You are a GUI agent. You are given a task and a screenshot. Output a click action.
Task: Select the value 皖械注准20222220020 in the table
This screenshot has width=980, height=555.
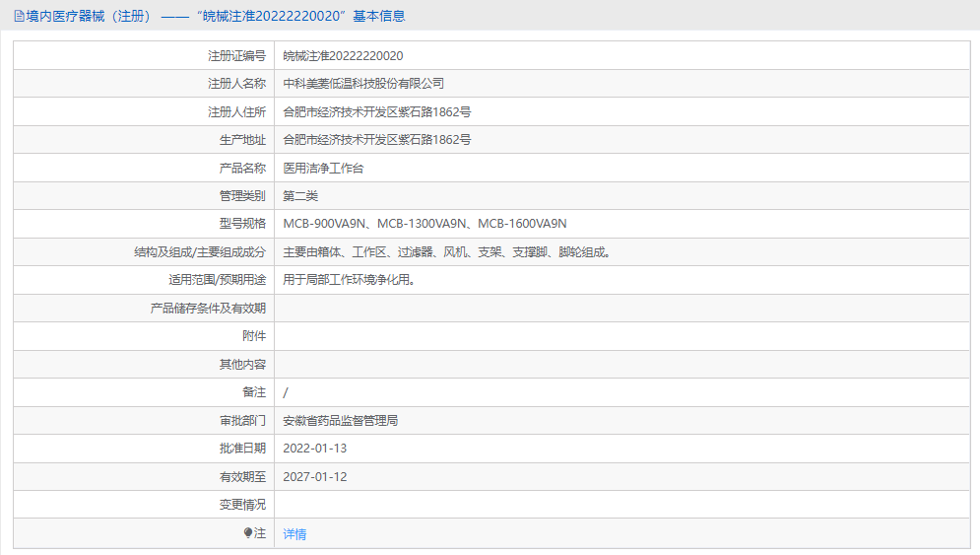(x=343, y=55)
